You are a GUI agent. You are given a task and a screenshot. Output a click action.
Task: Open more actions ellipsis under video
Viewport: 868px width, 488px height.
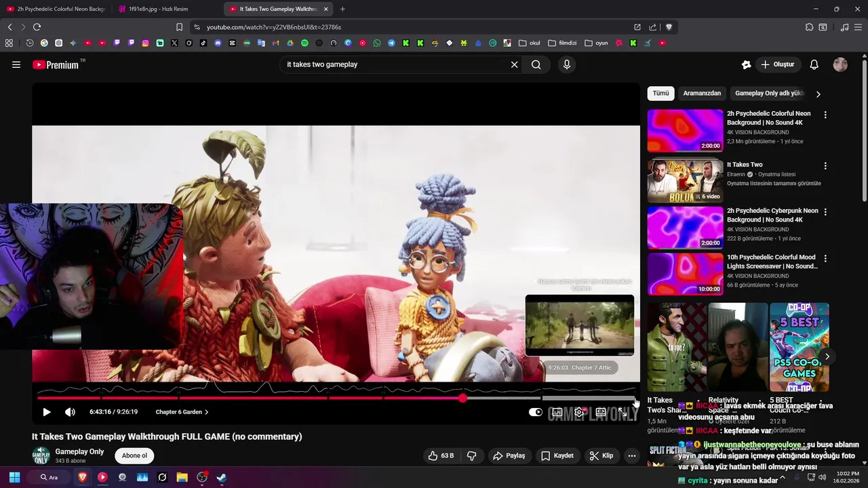[x=632, y=455]
